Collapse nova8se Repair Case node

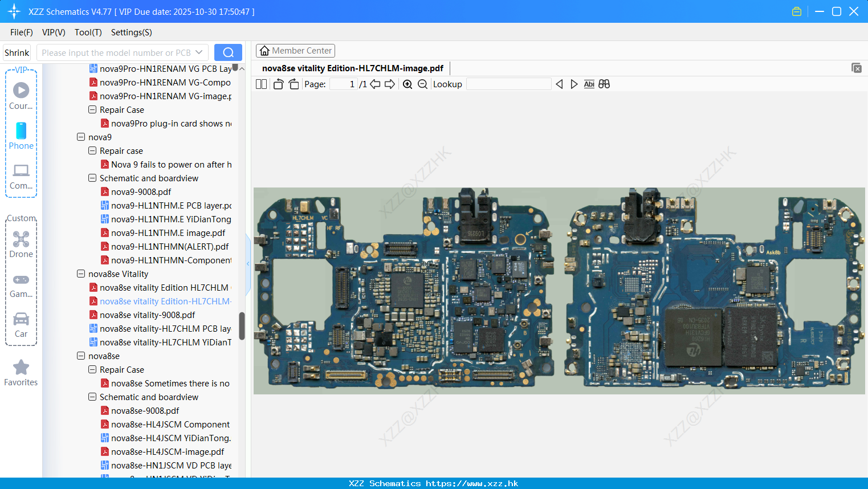[92, 370]
